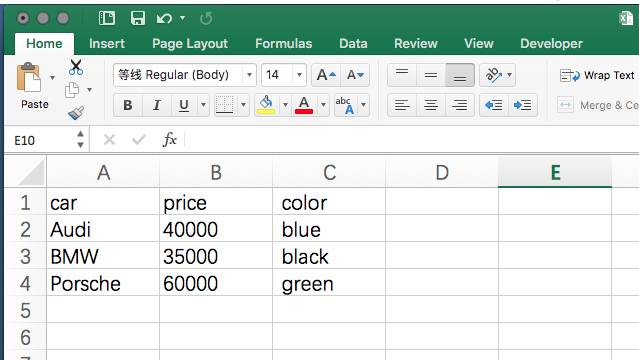Open text orientation options
This screenshot has width=639, height=360.
point(498,75)
